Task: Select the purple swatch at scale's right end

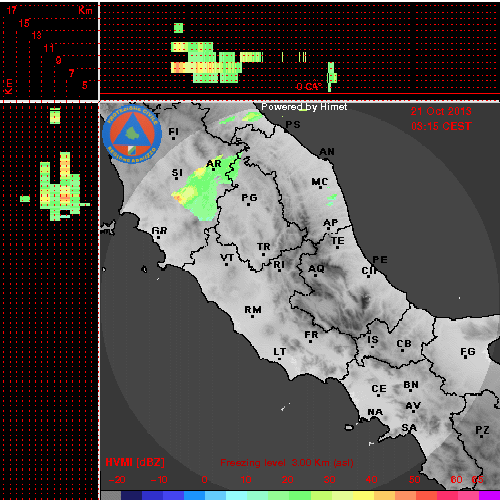Action: (x=489, y=495)
